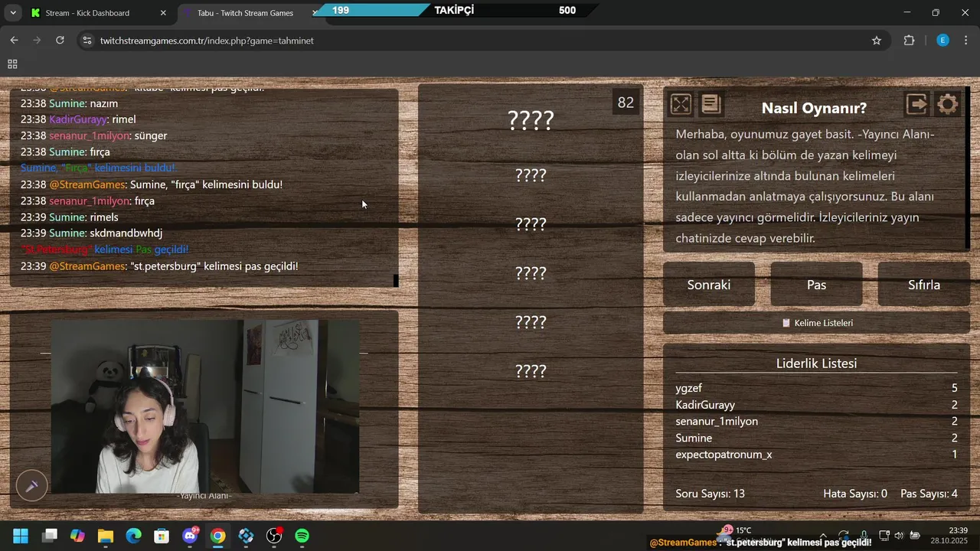Click the magic wand icon near webcam
The image size is (980, 551).
click(x=32, y=485)
